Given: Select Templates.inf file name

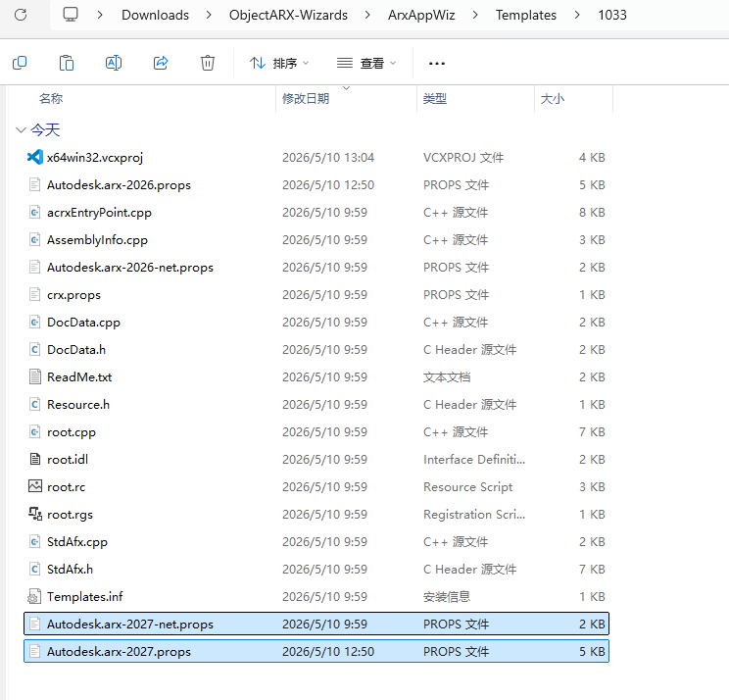Looking at the screenshot, I should click(84, 597).
